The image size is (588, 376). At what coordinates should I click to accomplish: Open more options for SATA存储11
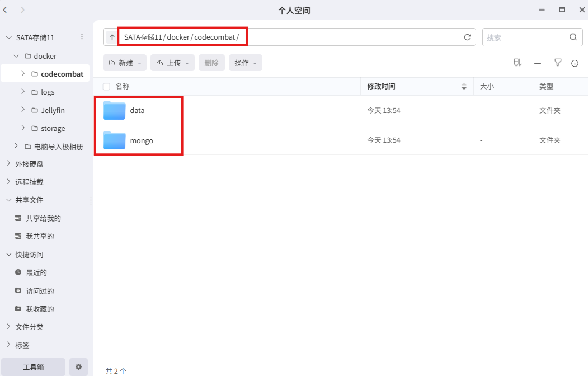coord(82,37)
